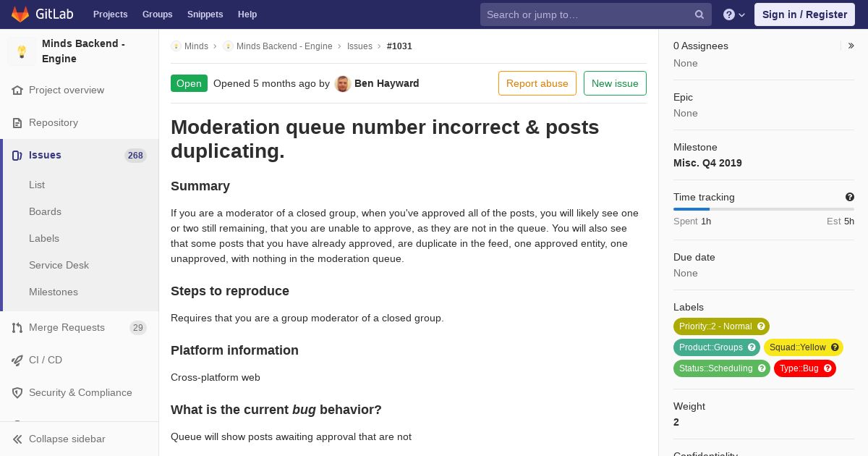The width and height of the screenshot is (868, 456).
Task: Click the time tracking progress bar
Action: (764, 209)
